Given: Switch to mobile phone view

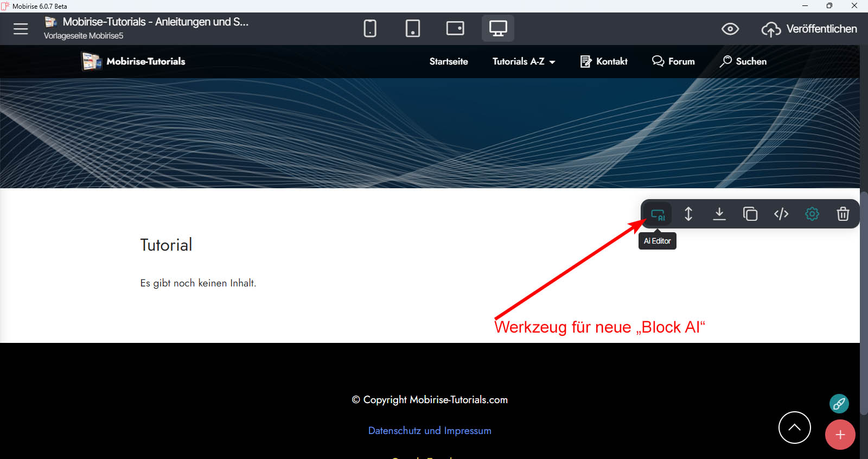Looking at the screenshot, I should (370, 28).
